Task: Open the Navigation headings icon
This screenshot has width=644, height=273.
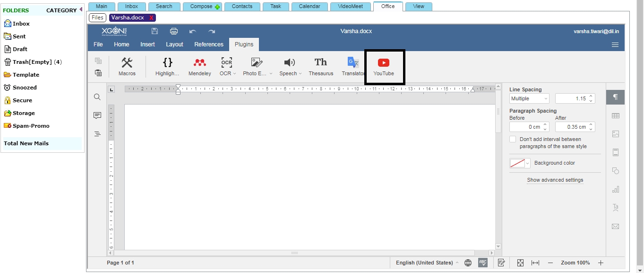Action: point(97,134)
